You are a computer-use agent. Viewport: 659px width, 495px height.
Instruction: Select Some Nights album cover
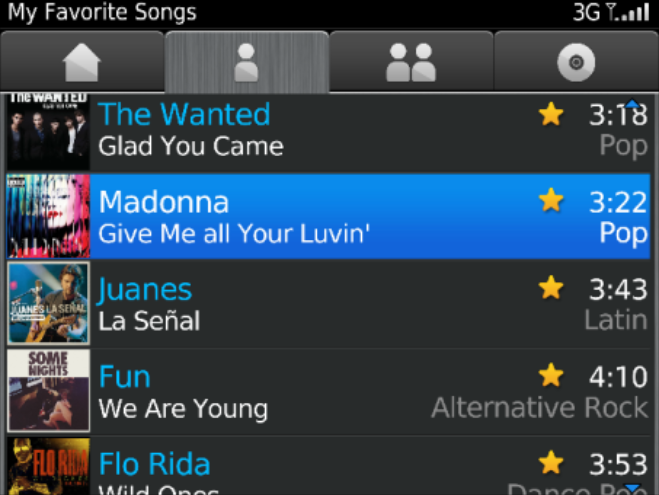pos(48,390)
